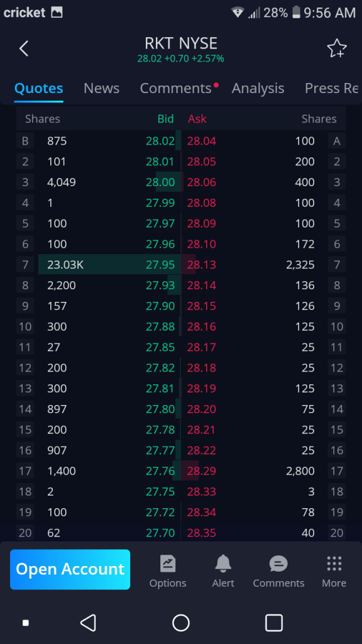
Task: Tap the 907 bid shares value
Action: coord(57,450)
